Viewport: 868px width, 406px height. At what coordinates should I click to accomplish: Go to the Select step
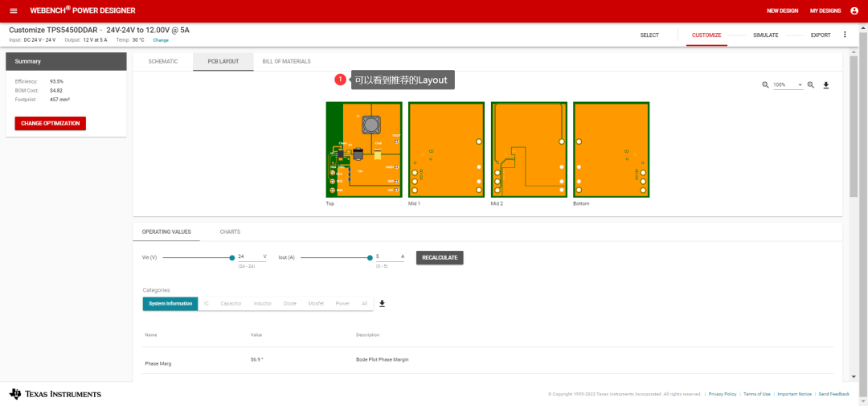pyautogui.click(x=649, y=35)
